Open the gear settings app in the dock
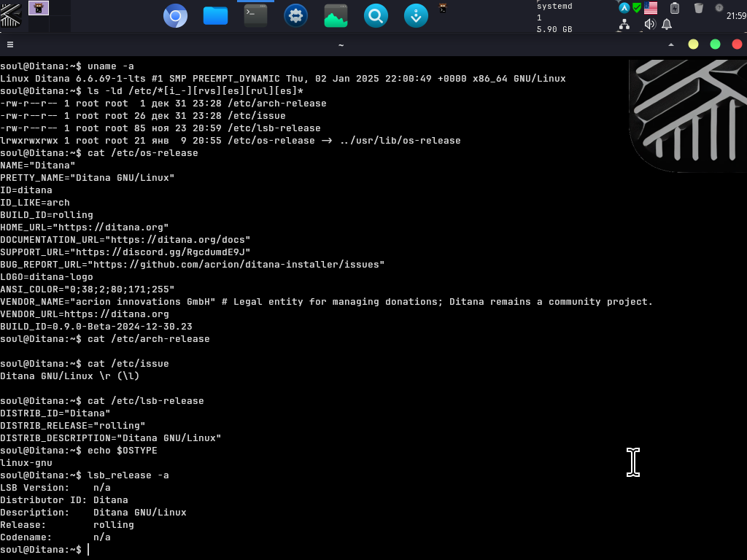The height and width of the screenshot is (560, 747). 296,16
